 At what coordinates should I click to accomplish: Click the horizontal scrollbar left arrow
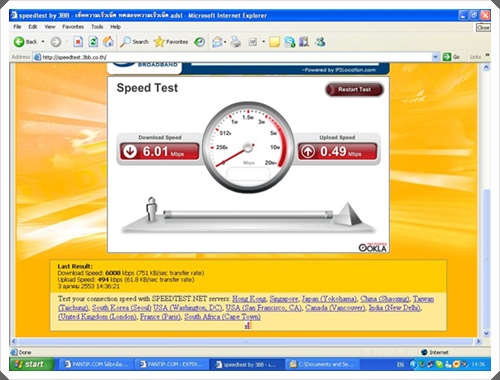[14, 341]
